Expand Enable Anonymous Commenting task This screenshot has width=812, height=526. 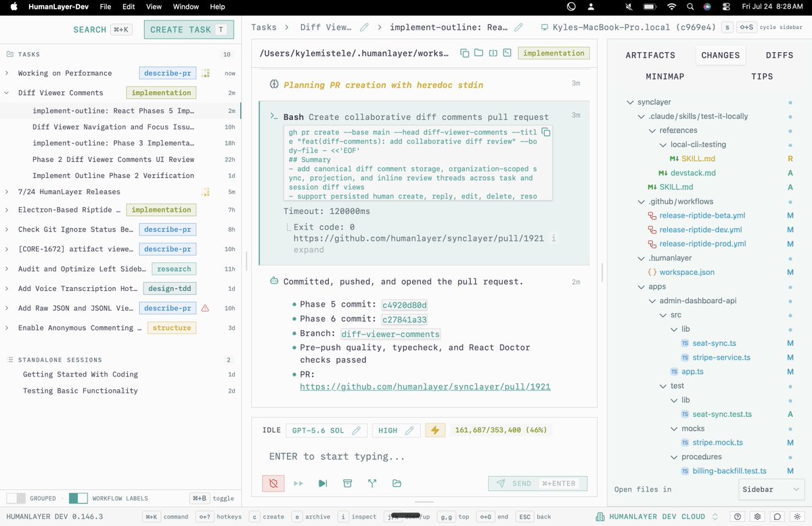[x=7, y=328]
